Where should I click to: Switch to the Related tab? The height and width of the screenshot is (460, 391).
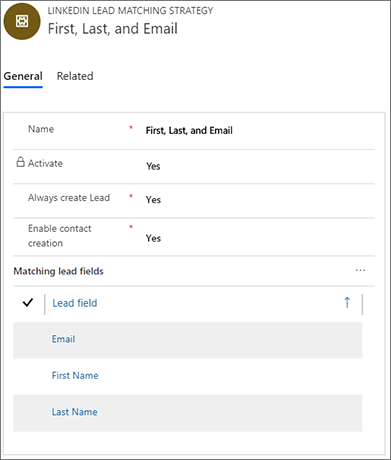[75, 76]
